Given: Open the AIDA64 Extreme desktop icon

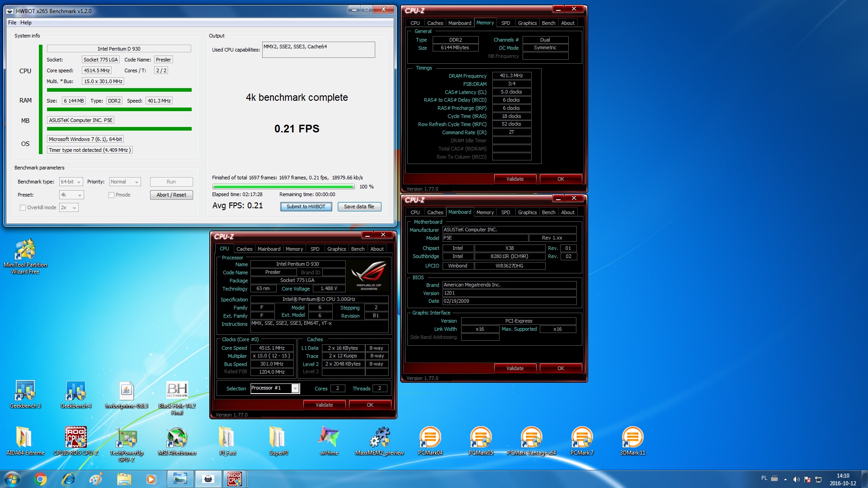Looking at the screenshot, I should coord(25,441).
